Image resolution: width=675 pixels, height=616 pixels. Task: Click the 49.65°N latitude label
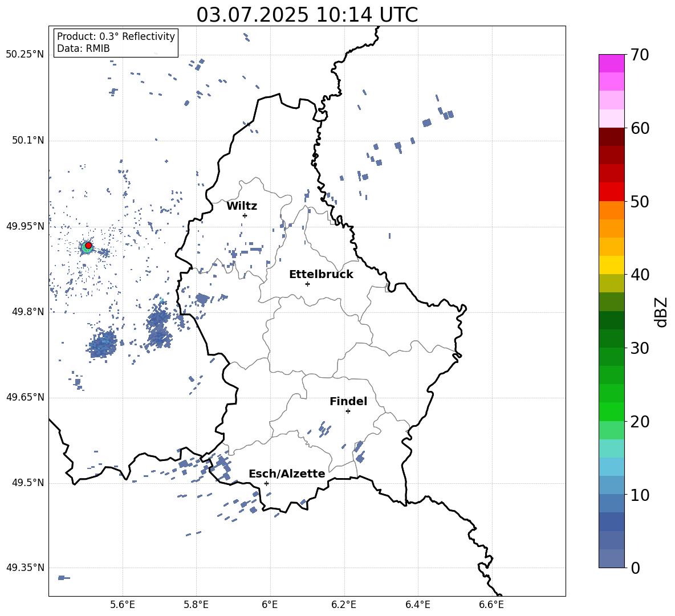[x=25, y=397]
